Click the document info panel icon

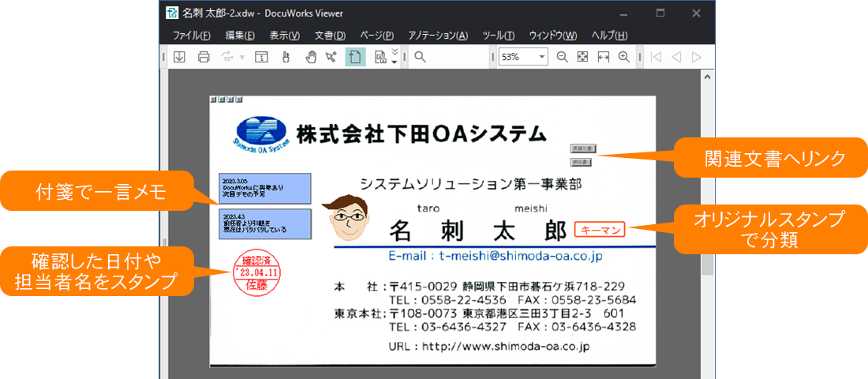click(261, 57)
